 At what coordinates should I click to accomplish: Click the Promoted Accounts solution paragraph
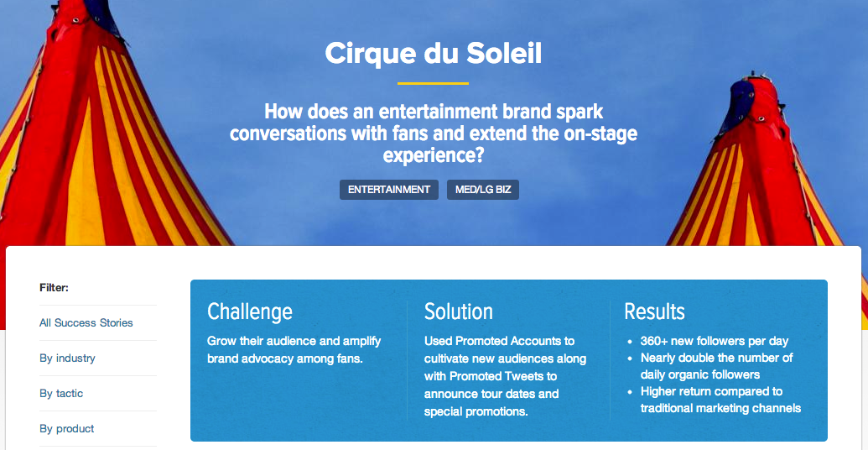click(506, 376)
